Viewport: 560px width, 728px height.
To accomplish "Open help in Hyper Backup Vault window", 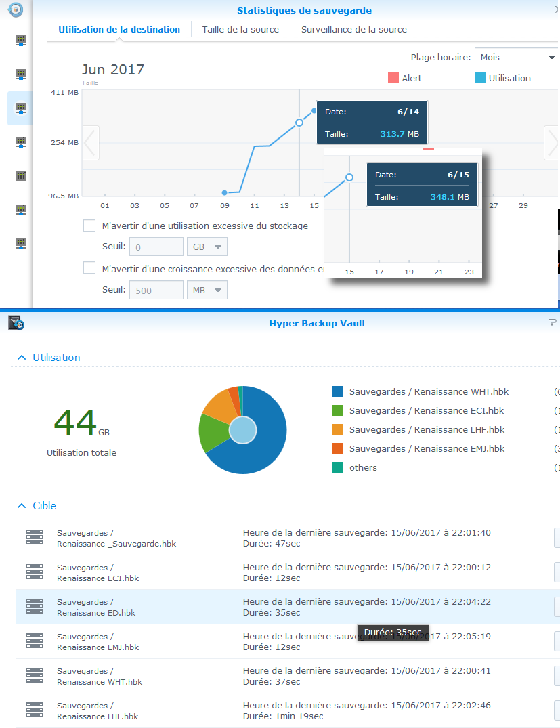I will [x=553, y=322].
